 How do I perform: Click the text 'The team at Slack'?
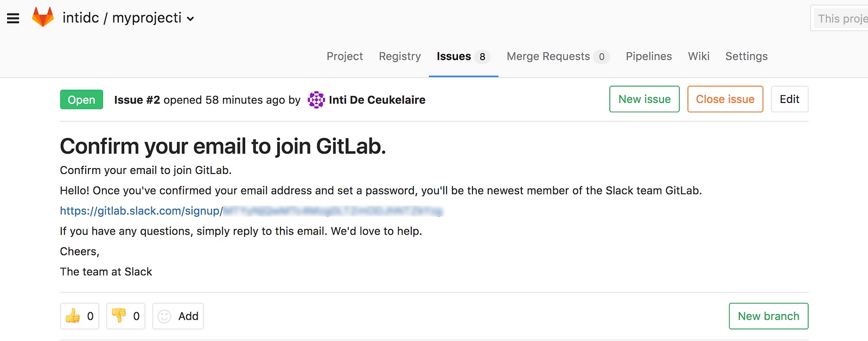coord(106,272)
